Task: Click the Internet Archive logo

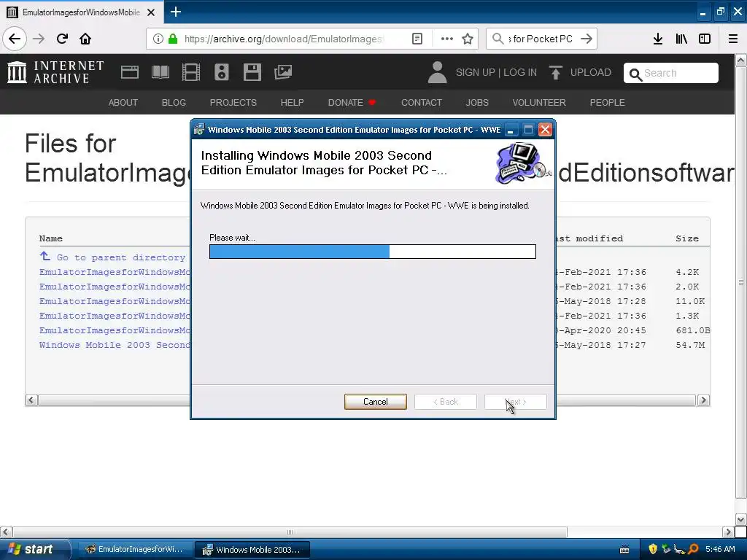Action: (55, 72)
